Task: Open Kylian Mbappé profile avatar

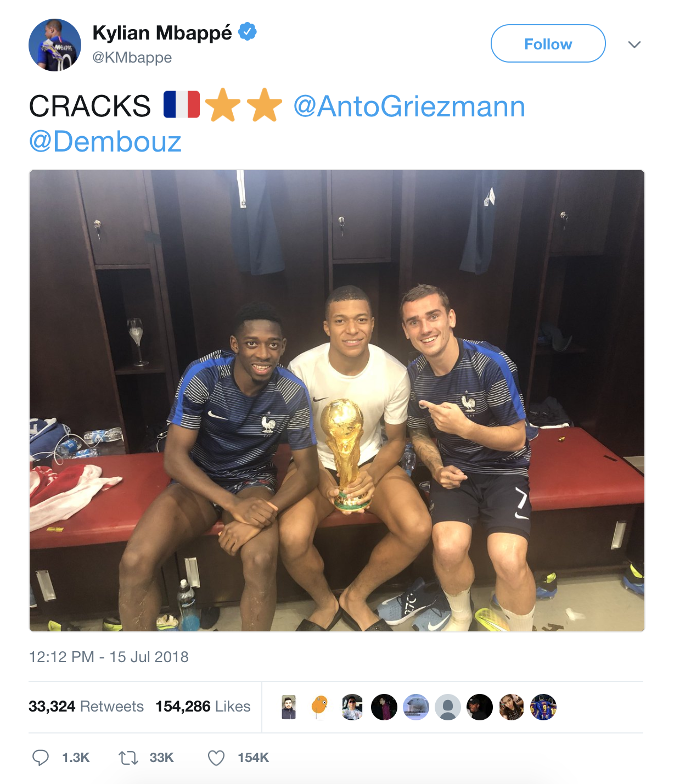Action: click(55, 45)
